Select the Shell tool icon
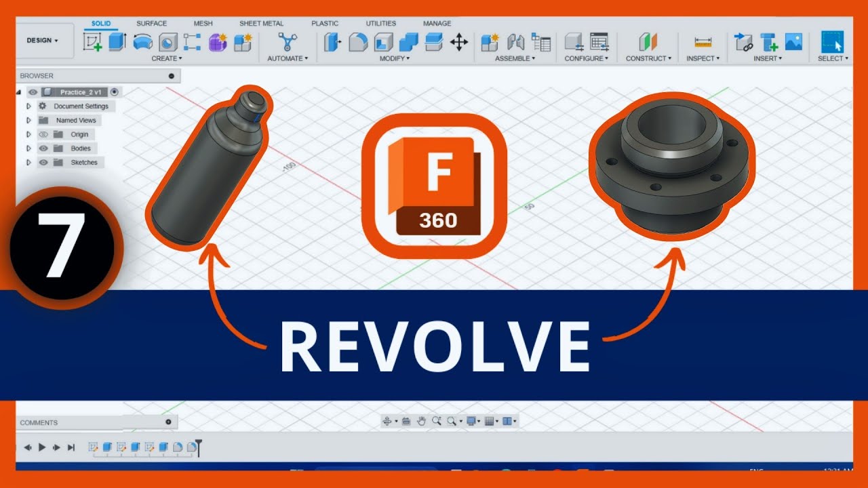 [x=383, y=43]
